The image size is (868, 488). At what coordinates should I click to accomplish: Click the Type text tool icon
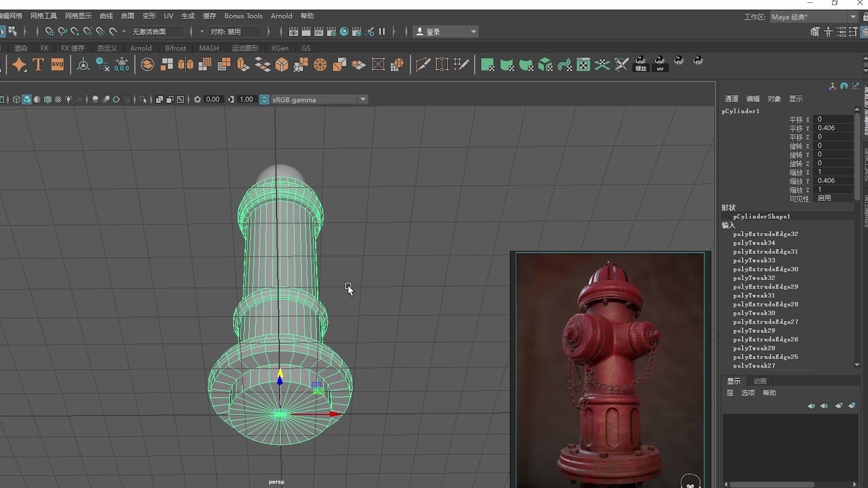click(38, 65)
